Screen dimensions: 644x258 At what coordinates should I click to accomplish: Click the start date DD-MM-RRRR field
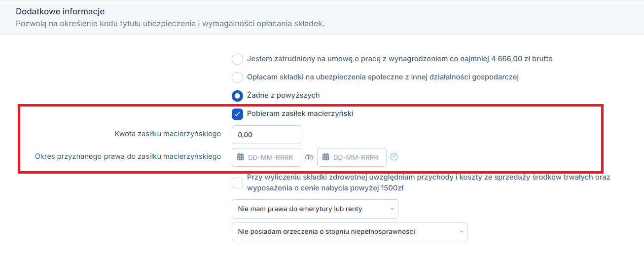266,157
